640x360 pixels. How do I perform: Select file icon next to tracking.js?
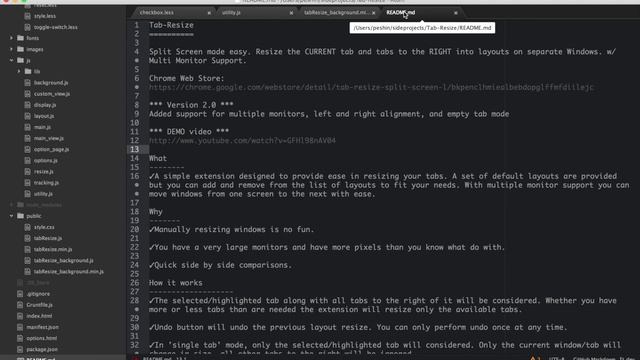(27, 182)
